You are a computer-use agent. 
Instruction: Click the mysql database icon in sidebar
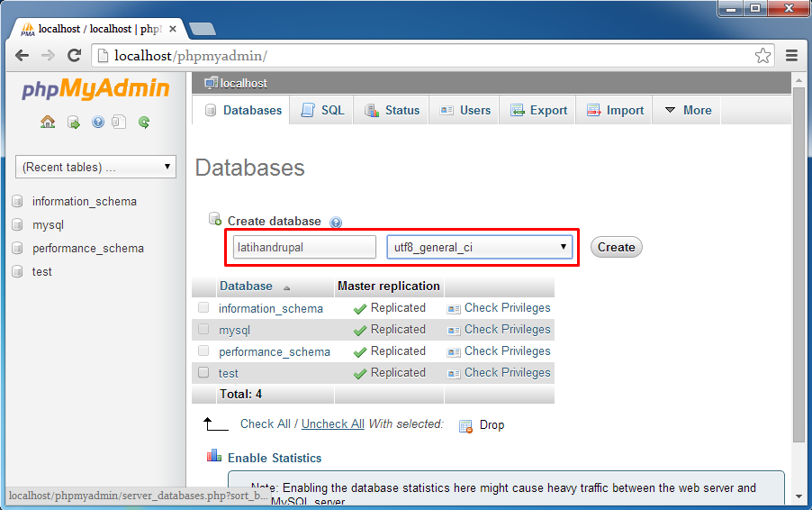[x=18, y=225]
